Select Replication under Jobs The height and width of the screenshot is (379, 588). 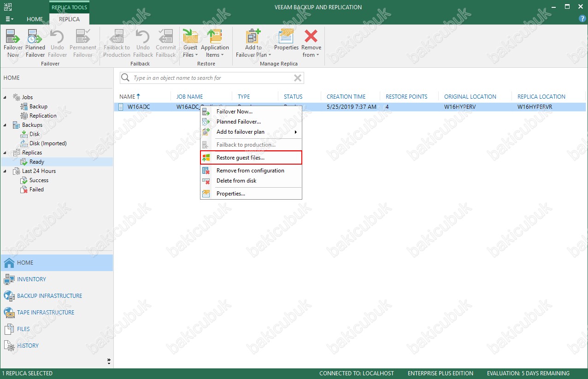pos(43,116)
